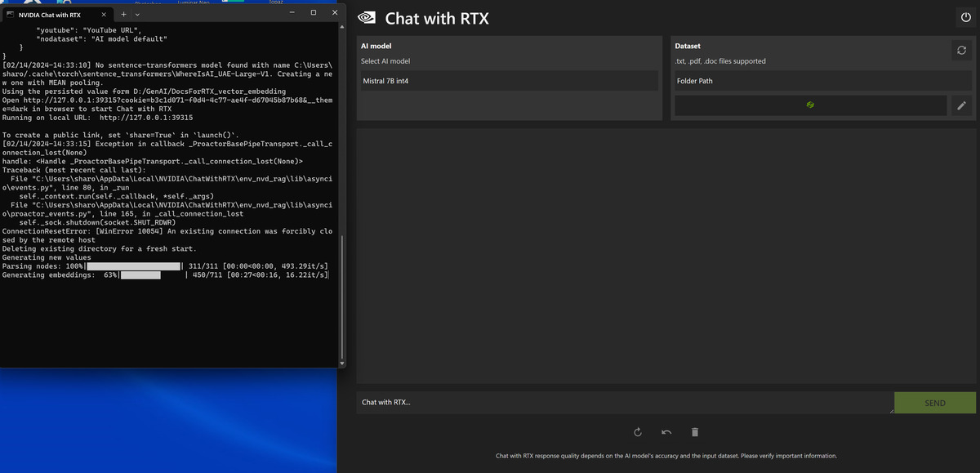Delete chat history with trash icon
This screenshot has width=980, height=473.
[x=694, y=432]
